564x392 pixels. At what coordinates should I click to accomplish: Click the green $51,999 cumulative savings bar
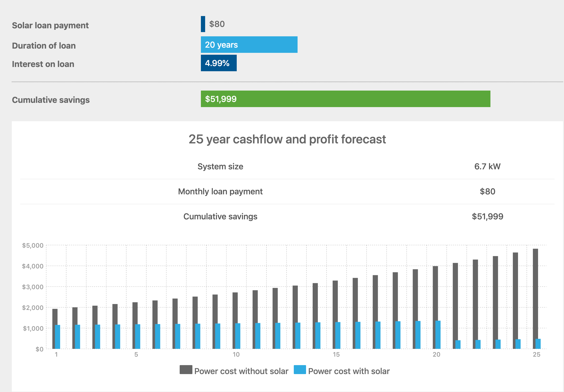pos(345,99)
